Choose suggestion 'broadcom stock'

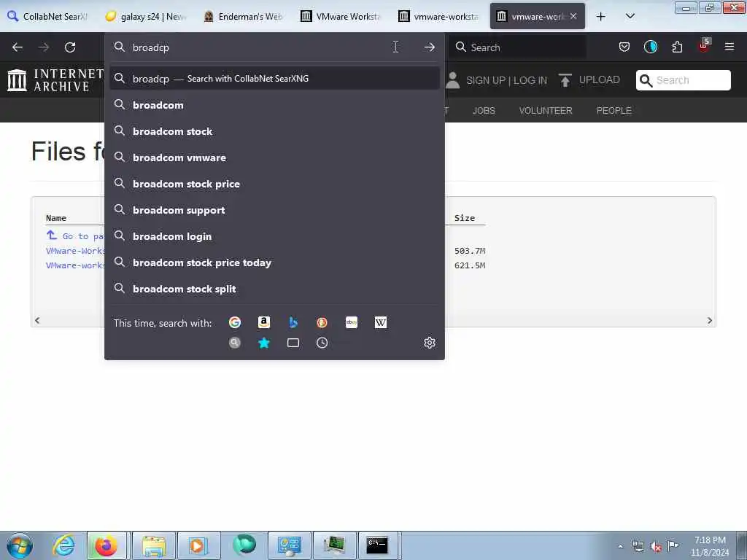(x=274, y=131)
